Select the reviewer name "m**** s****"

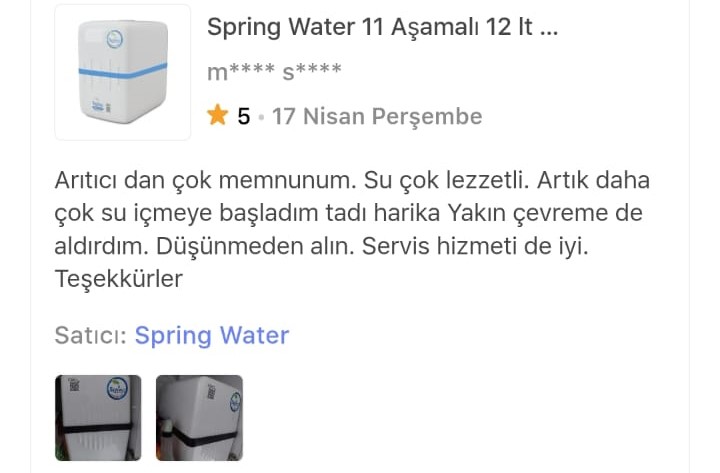(274, 72)
